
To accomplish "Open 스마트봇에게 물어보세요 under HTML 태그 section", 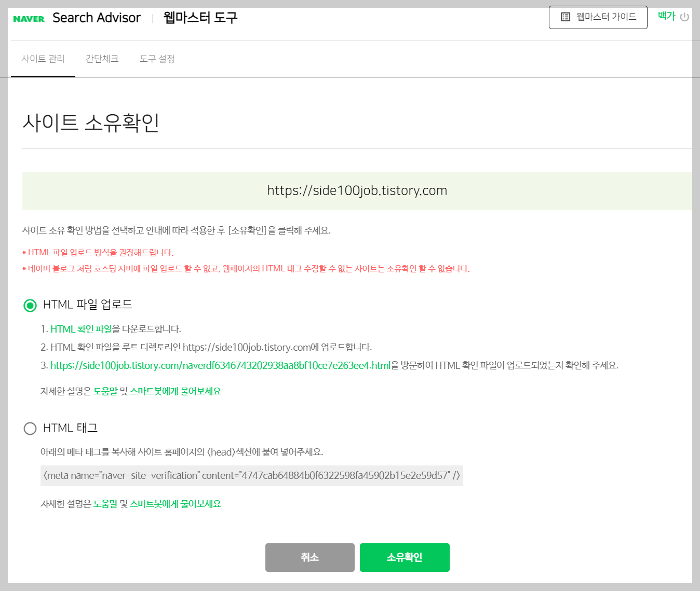I will click(x=176, y=504).
